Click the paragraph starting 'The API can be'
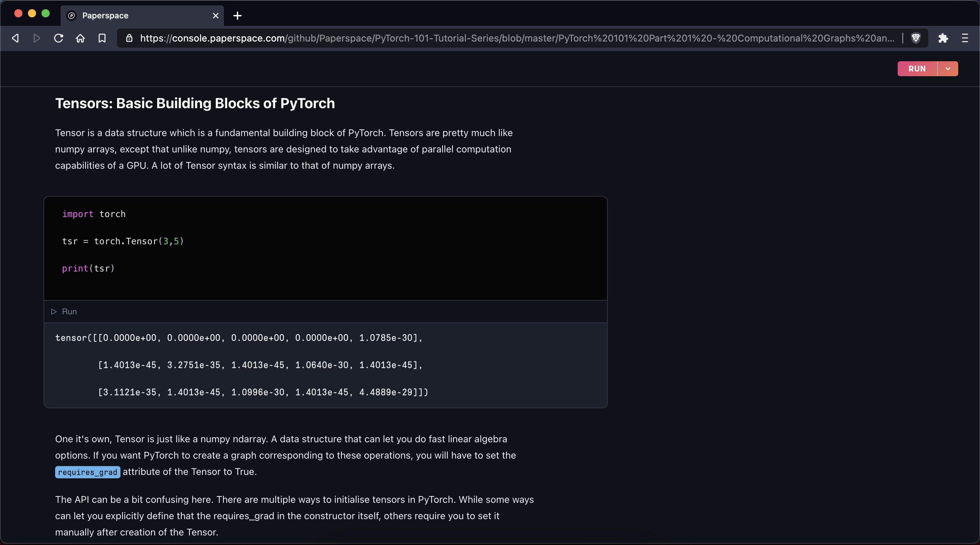 [294, 516]
